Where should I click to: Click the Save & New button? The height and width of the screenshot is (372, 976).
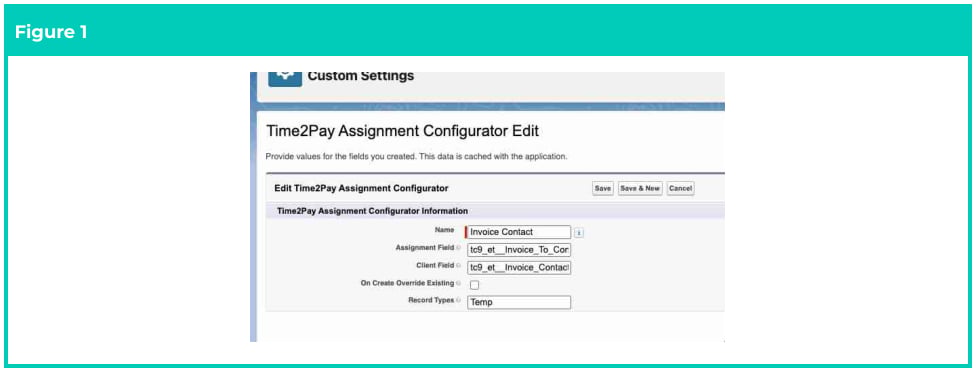point(640,188)
